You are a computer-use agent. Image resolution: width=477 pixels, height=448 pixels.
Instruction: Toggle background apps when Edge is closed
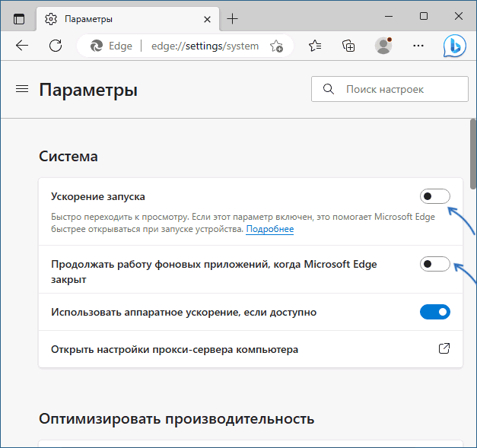click(435, 264)
